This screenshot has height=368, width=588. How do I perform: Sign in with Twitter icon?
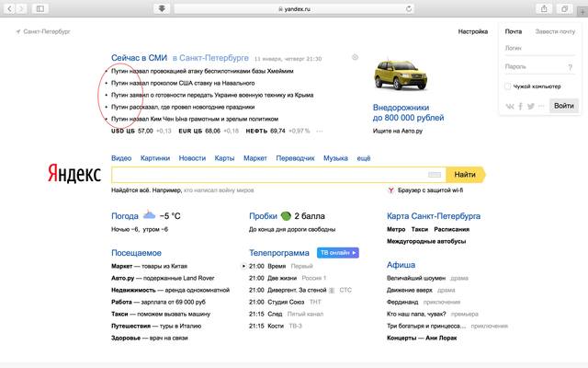531,107
